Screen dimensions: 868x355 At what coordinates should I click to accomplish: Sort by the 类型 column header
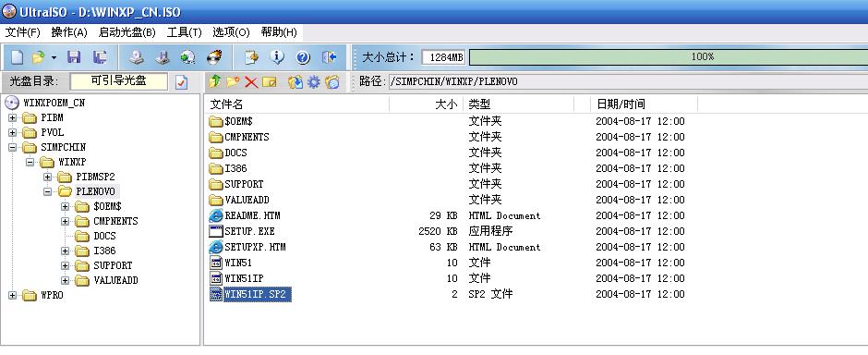519,104
